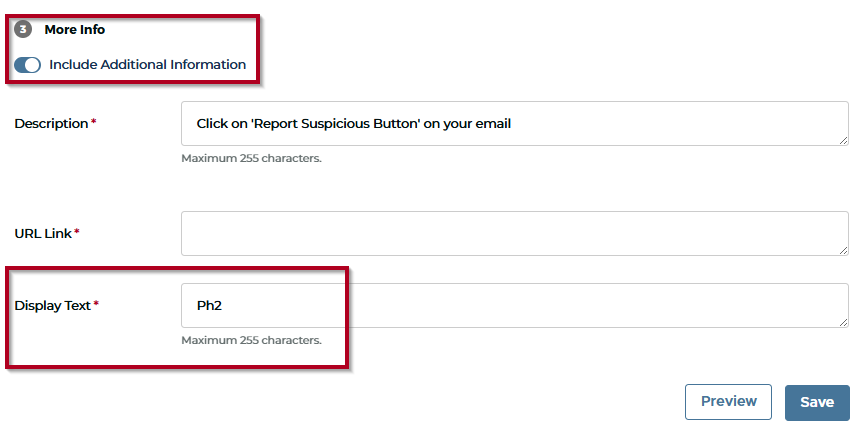The width and height of the screenshot is (861, 448).
Task: Focus the Description text area
Action: [515, 124]
